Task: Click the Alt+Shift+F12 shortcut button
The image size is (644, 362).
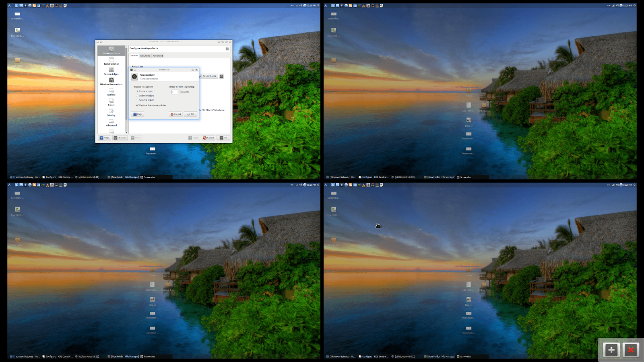Action: (208, 76)
